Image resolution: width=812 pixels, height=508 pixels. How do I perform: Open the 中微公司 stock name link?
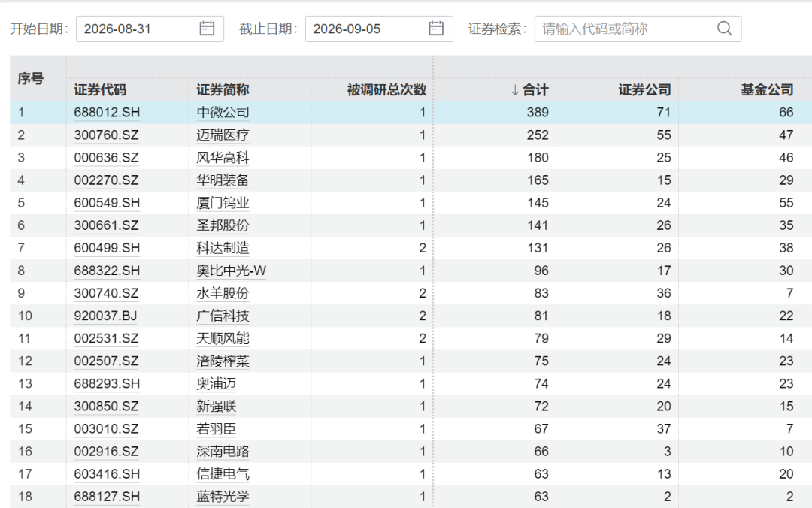pos(223,113)
